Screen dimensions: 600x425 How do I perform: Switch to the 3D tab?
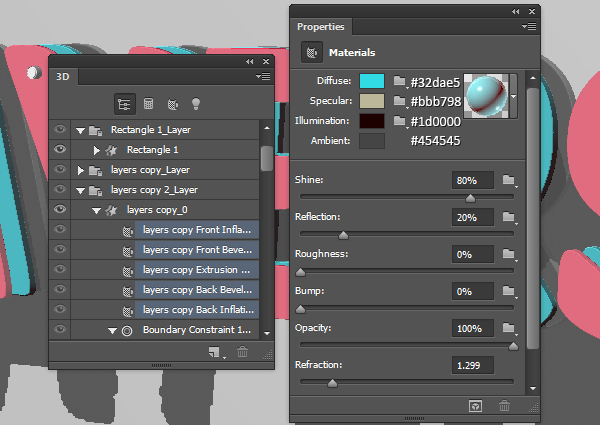[63, 77]
